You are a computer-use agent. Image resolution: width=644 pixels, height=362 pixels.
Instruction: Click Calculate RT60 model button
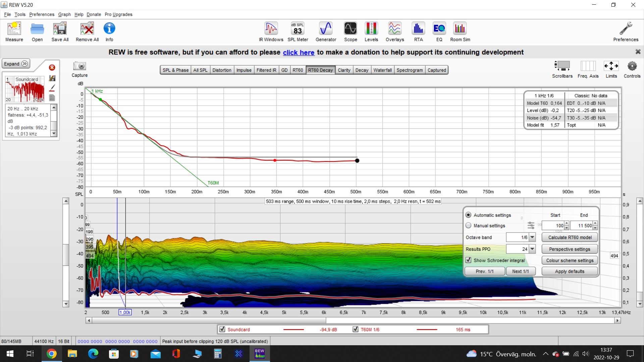pos(570,237)
